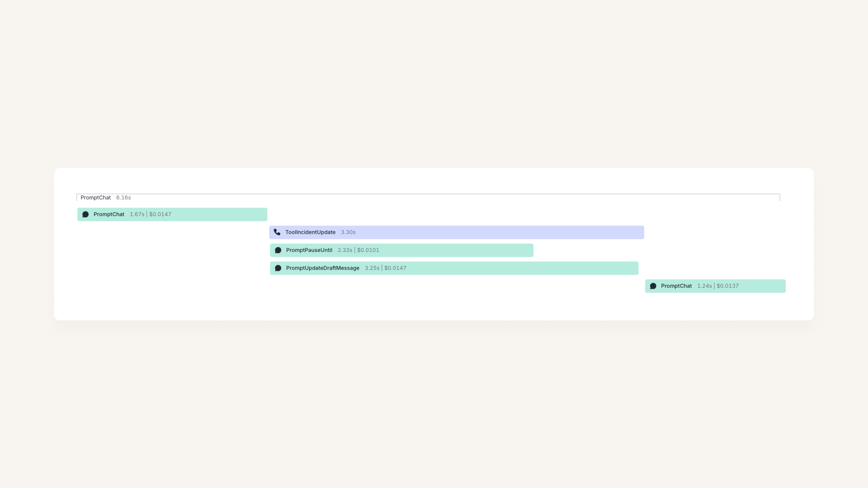
Task: Click the phone icon on ToolIncidentUpdate
Action: click(277, 232)
